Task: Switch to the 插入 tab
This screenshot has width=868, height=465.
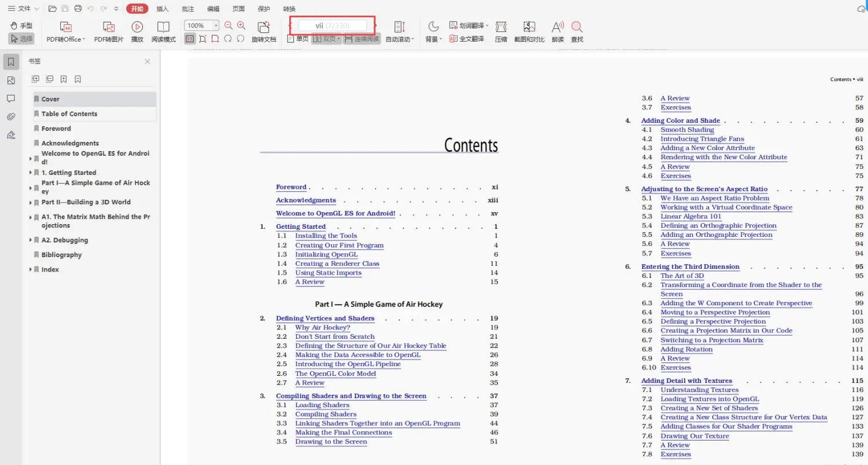Action: pos(163,9)
